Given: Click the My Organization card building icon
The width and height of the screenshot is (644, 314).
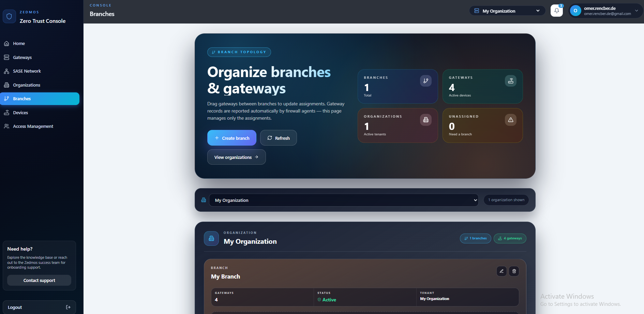Looking at the screenshot, I should click(211, 238).
